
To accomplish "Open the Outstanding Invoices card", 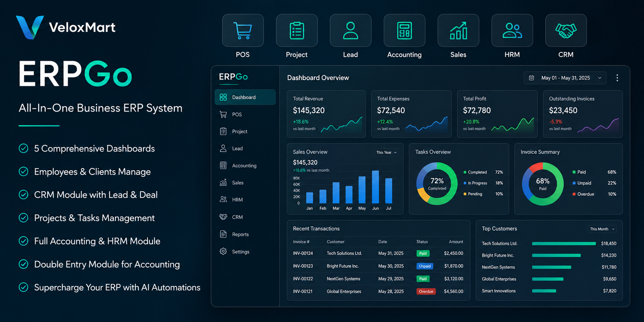I will tap(583, 114).
